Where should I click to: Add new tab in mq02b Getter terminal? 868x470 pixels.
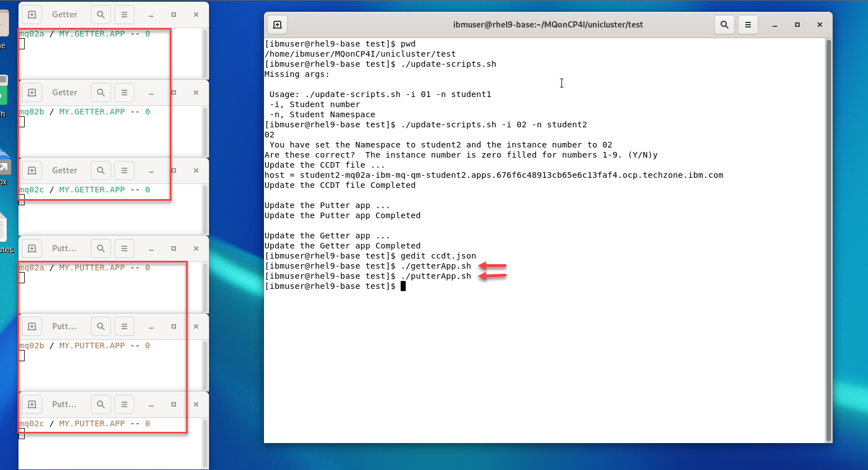pyautogui.click(x=32, y=93)
